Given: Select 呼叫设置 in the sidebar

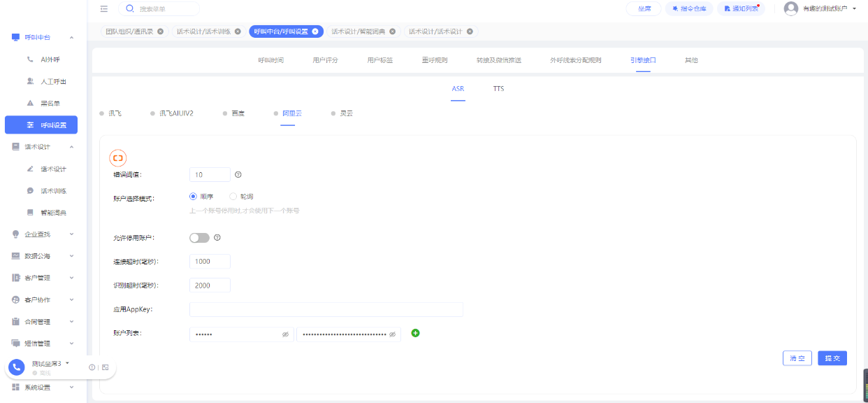Looking at the screenshot, I should point(41,125).
